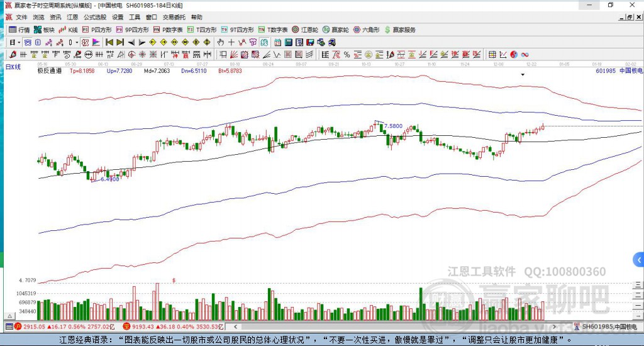Toggle the blue framed chart mode icon
Viewport: 644px width, 346px height.
tap(28, 42)
